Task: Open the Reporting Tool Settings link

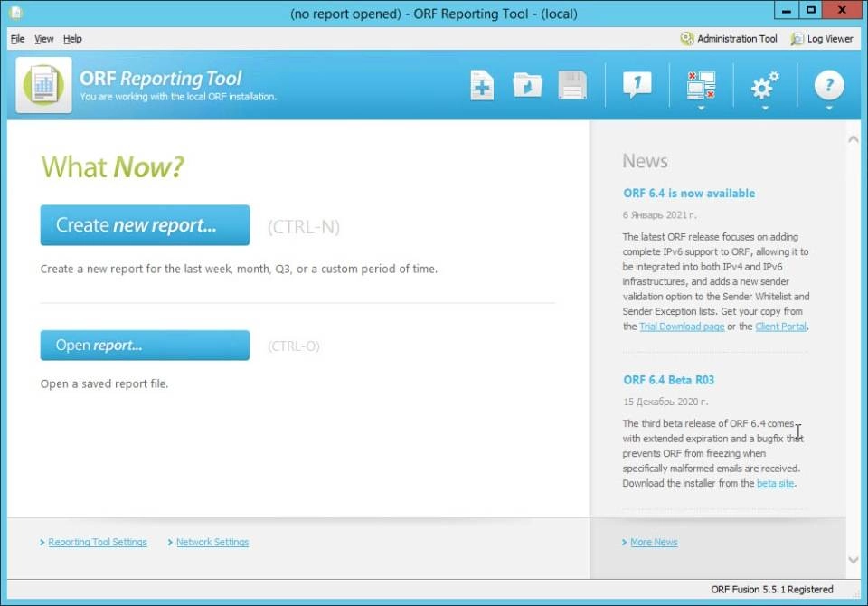Action: tap(98, 542)
